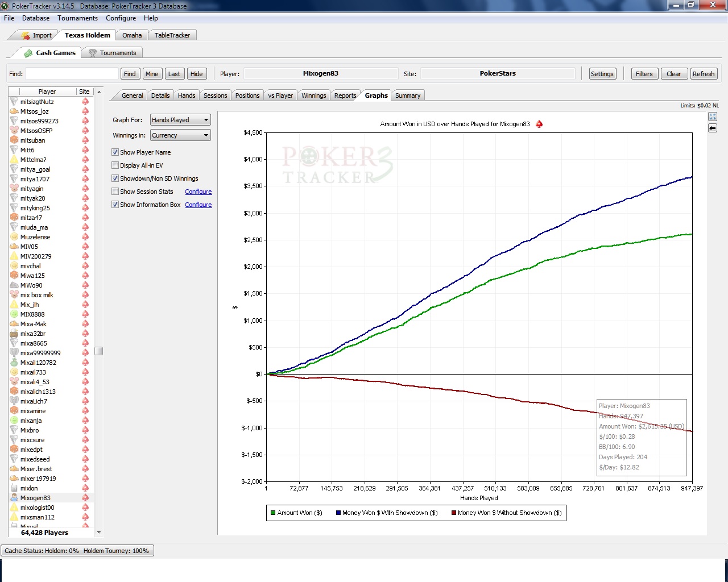Open the Help menu
The width and height of the screenshot is (728, 582).
click(151, 18)
